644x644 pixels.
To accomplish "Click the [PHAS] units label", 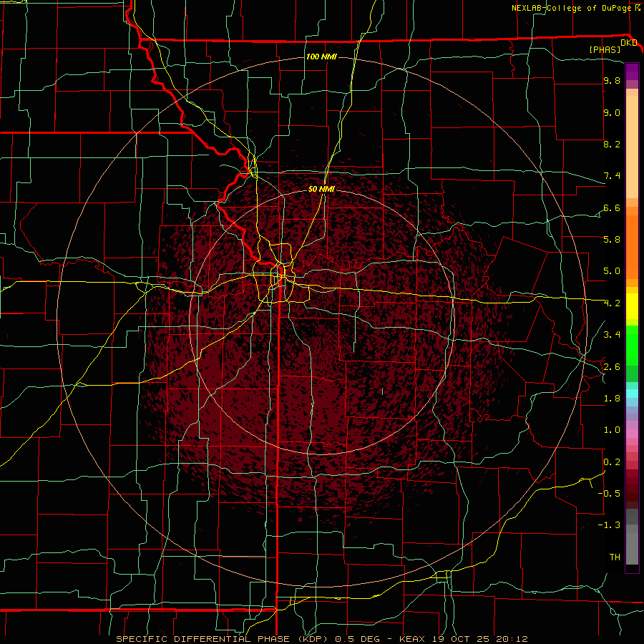I will [x=605, y=50].
